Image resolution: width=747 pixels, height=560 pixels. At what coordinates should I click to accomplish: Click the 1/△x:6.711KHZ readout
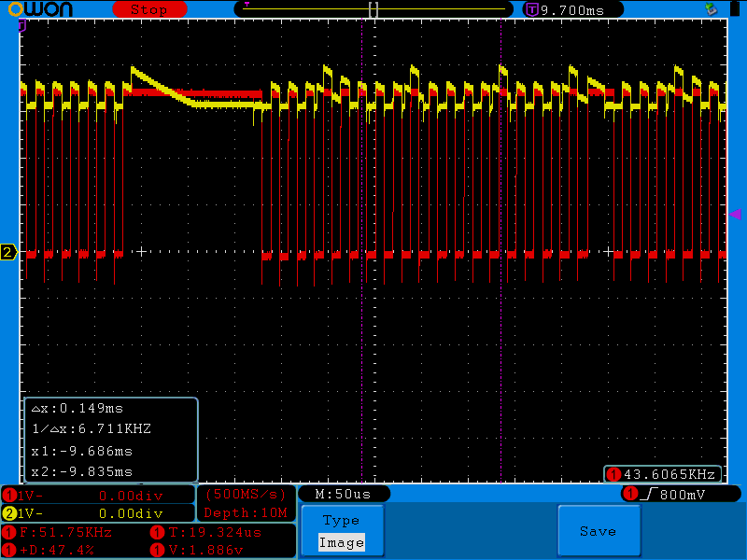92,429
